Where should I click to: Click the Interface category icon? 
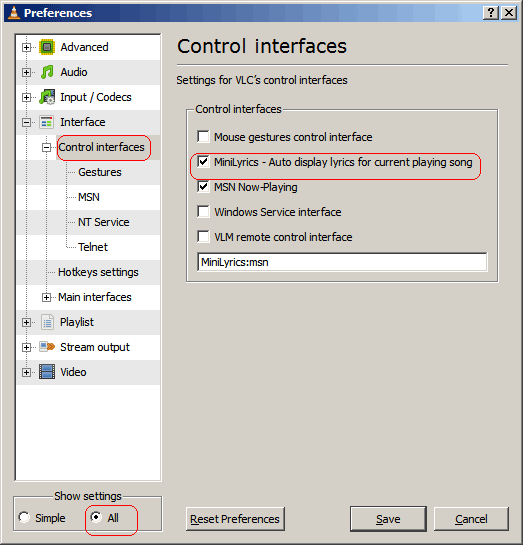pos(47,122)
